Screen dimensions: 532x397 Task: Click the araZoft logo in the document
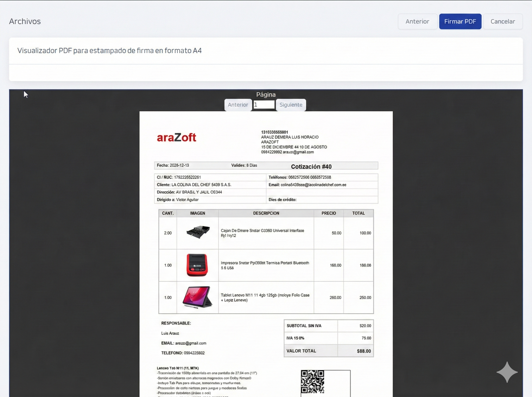(x=176, y=137)
